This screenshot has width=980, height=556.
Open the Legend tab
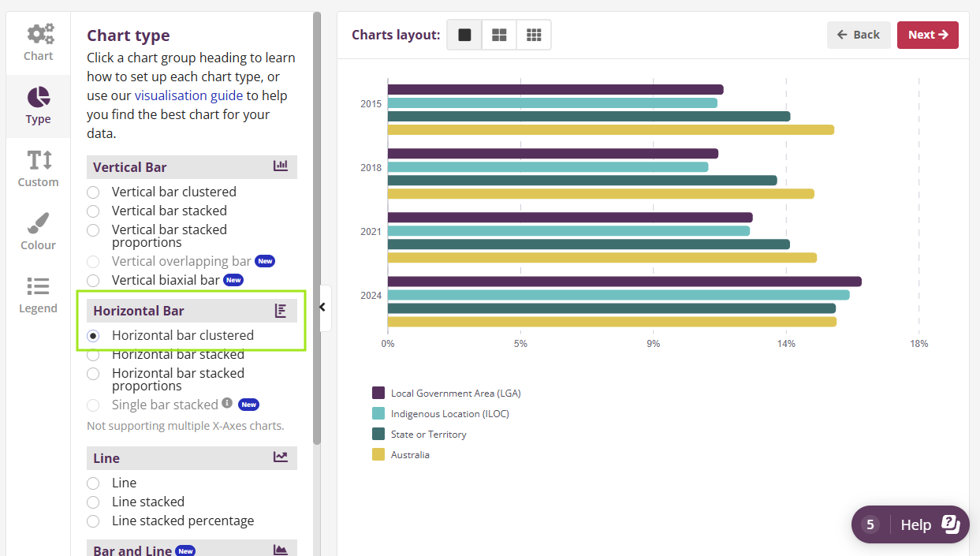(x=38, y=296)
